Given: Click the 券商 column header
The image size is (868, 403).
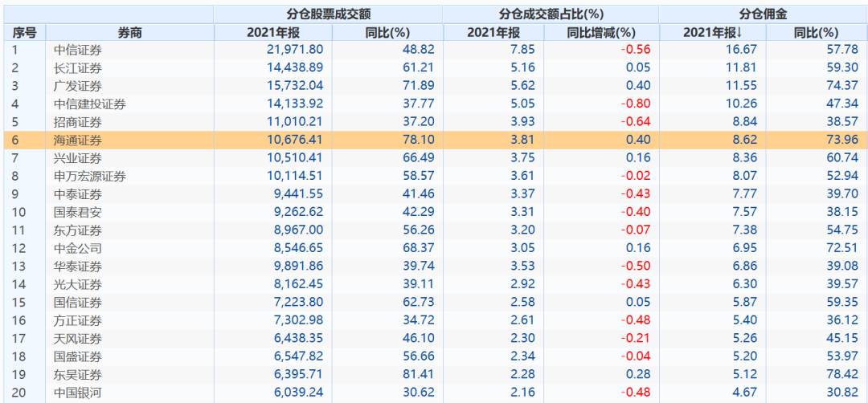Looking at the screenshot, I should click(x=129, y=33).
